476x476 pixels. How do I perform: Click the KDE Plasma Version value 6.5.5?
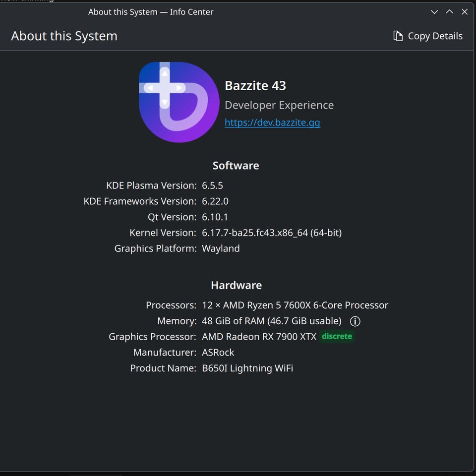pos(212,185)
